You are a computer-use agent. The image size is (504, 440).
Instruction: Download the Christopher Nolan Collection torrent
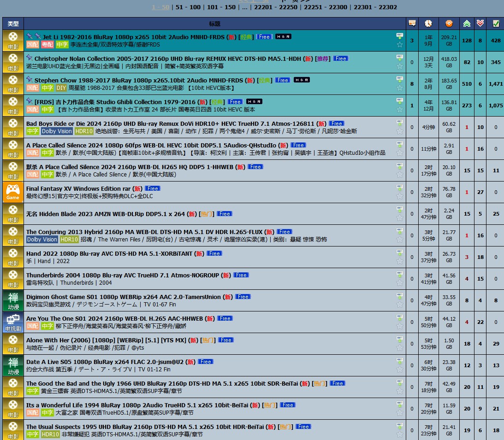(399, 58)
